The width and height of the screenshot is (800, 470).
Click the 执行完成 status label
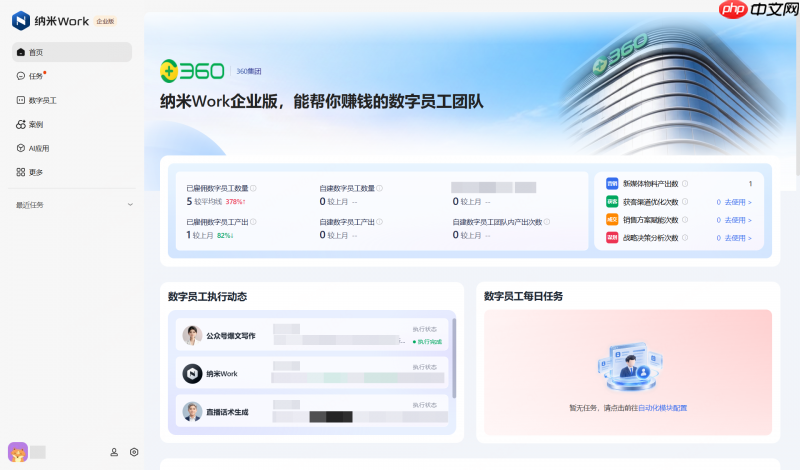(428, 342)
